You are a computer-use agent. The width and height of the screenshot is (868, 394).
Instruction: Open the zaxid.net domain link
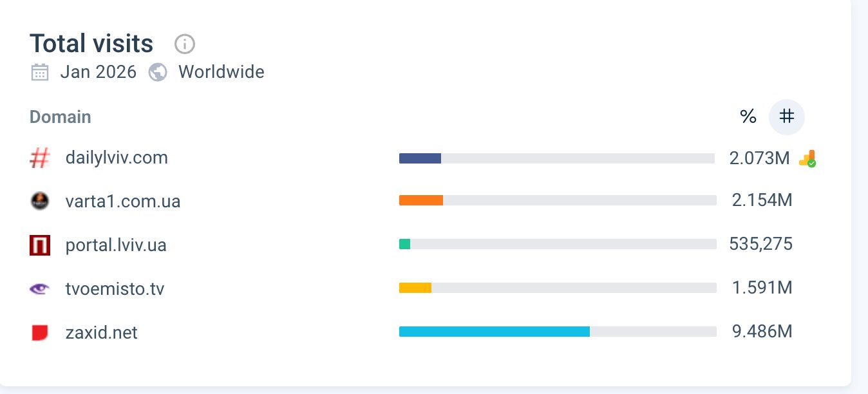(x=102, y=333)
